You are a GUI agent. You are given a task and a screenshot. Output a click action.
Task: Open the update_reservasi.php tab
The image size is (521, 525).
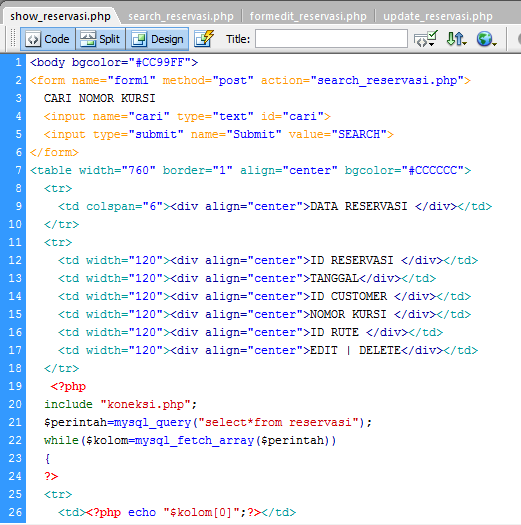438,16
